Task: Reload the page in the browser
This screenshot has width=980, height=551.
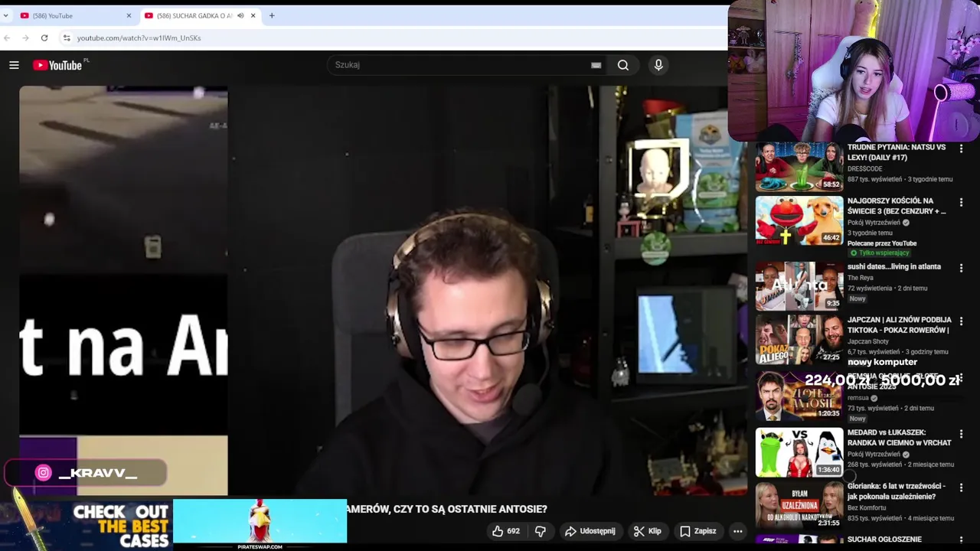Action: (x=44, y=37)
